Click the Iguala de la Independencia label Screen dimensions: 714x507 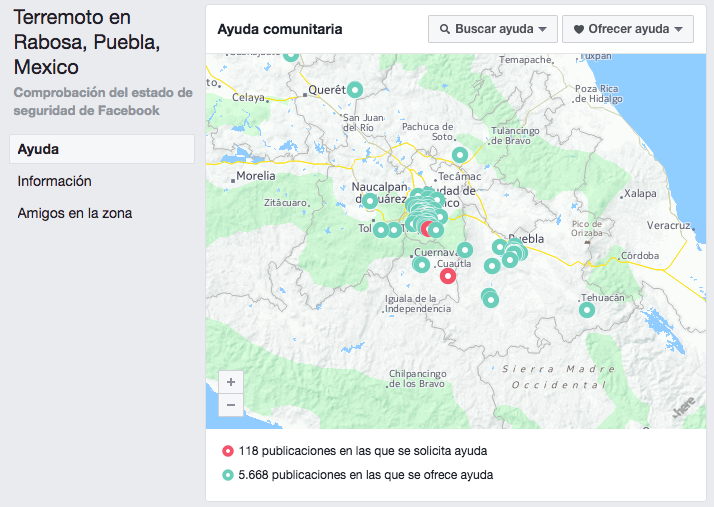[x=418, y=303]
